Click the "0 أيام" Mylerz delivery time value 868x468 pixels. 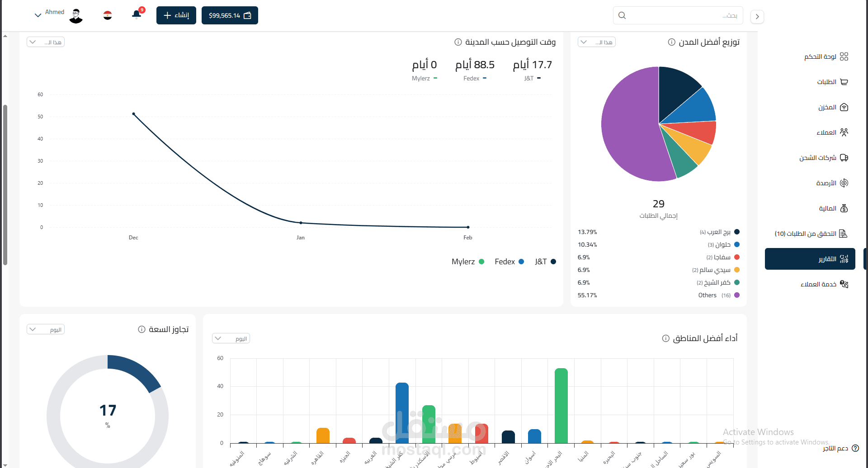[x=424, y=65]
